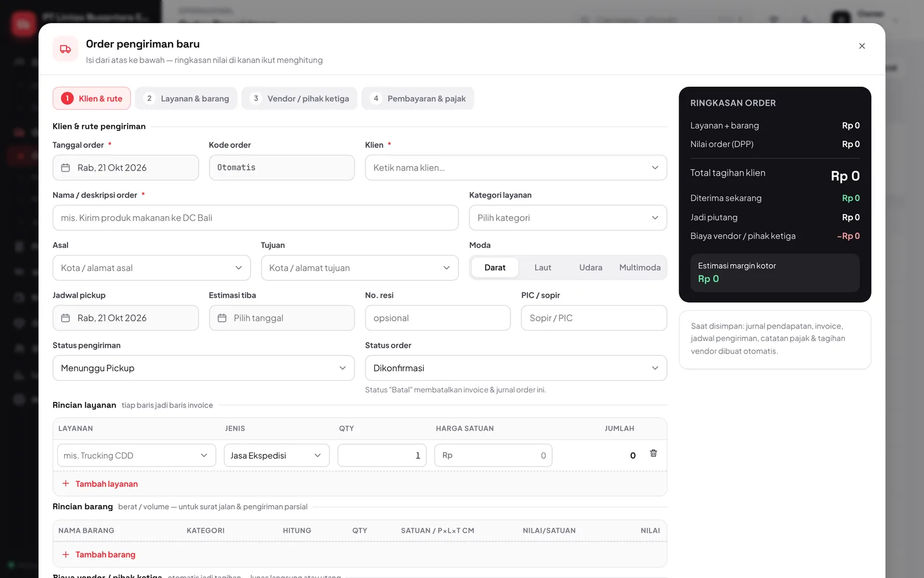The width and height of the screenshot is (924, 578).
Task: Open Jenis Jasa Ekspedisi dropdown
Action: pos(277,455)
